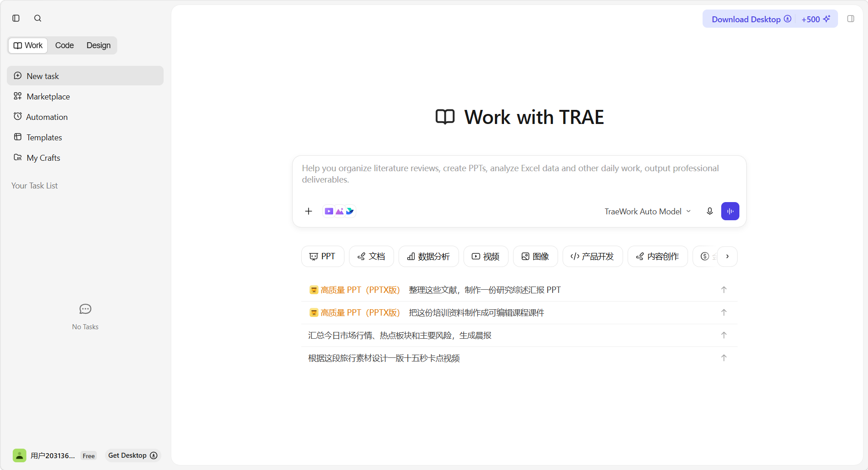Choose suggestion 整理这些文献，制作一份研究综述汇报 PPT
The height and width of the screenshot is (470, 868).
click(x=519, y=290)
